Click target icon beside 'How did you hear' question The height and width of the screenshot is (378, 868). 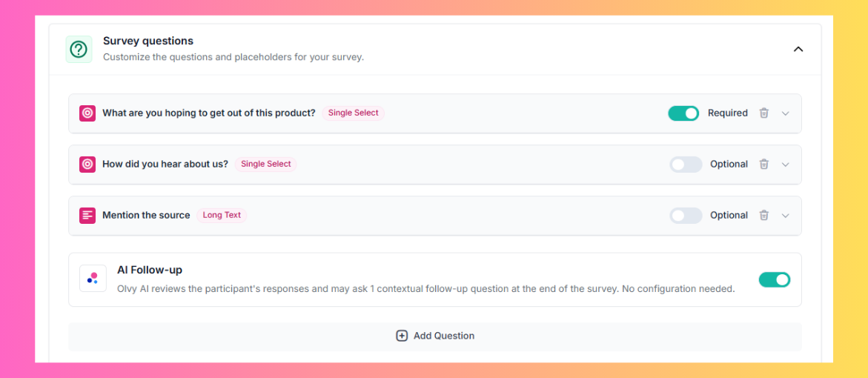(87, 165)
